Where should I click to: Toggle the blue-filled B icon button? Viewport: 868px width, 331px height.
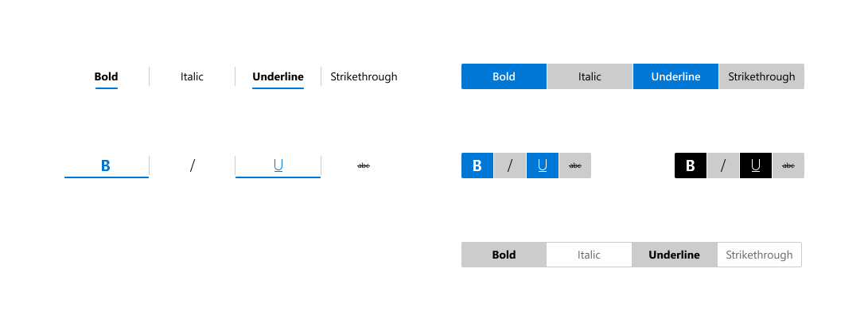pos(477,165)
